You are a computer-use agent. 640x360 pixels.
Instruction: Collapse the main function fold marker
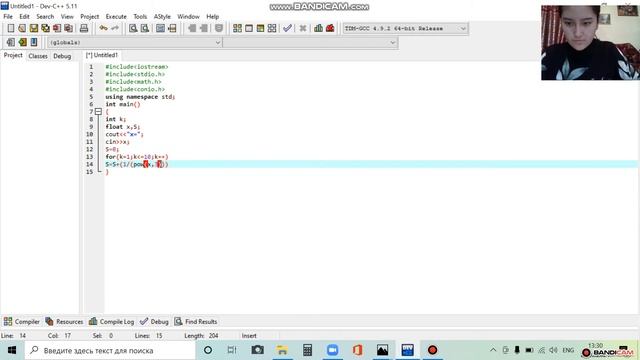tap(98, 111)
